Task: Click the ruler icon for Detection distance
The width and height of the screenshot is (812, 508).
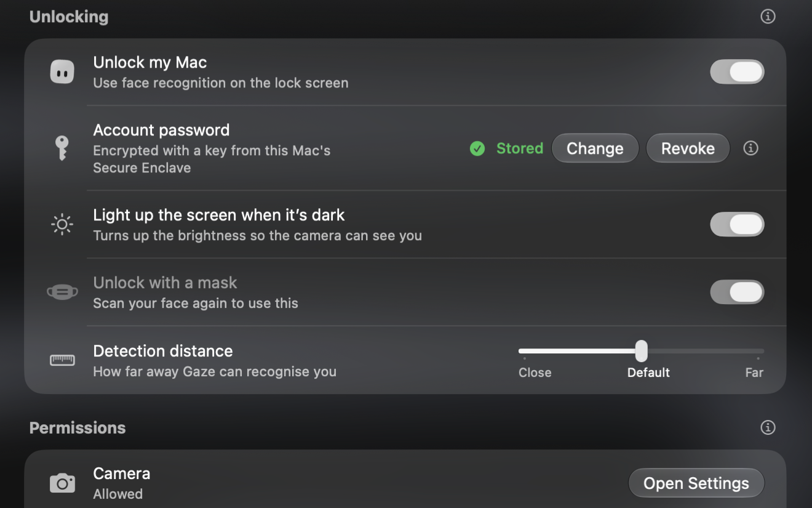Action: (62, 360)
